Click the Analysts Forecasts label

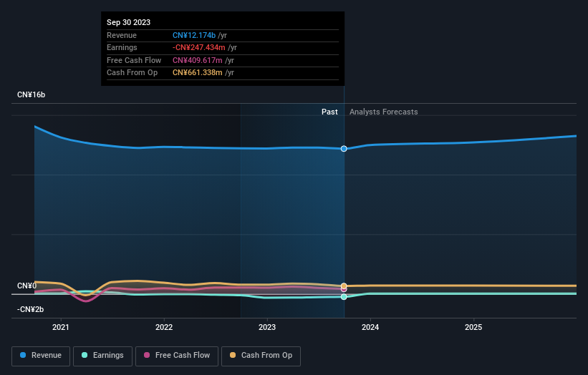pos(384,112)
